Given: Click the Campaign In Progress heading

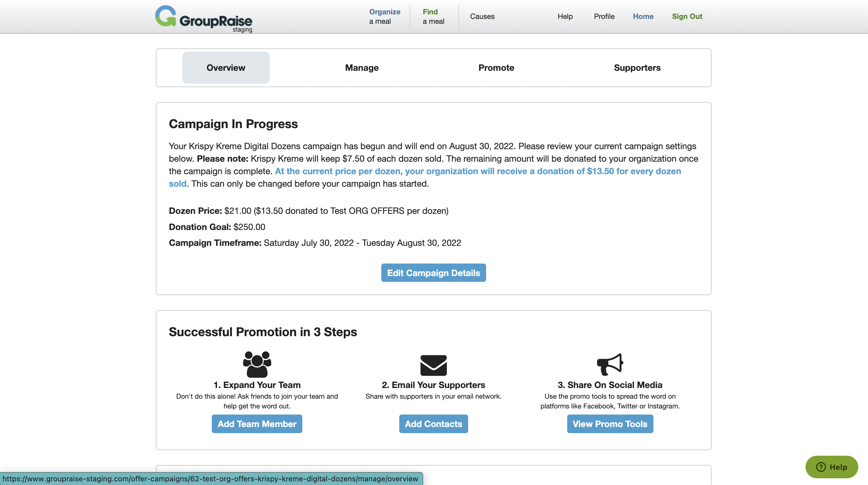Looking at the screenshot, I should click(x=233, y=124).
